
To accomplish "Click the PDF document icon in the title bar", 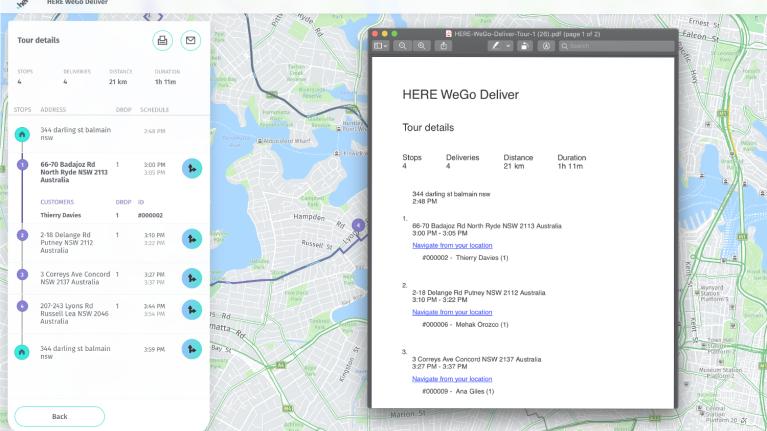I will 448,34.
